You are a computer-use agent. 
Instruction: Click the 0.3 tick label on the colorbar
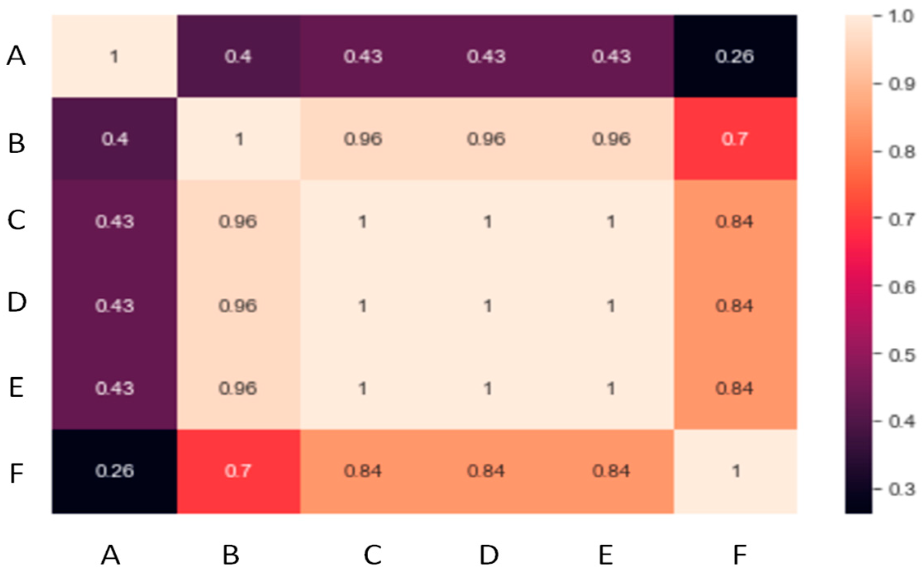pyautogui.click(x=902, y=489)
